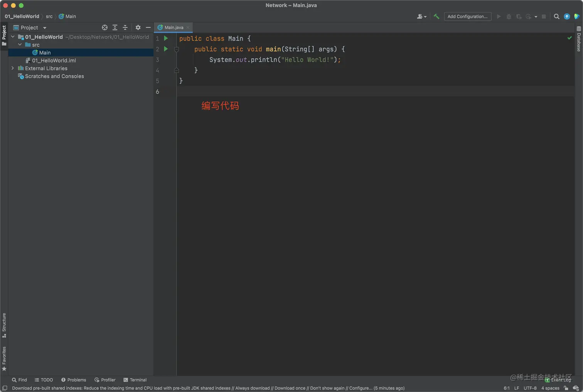Click 01_HelloWorld breadcrumb in navigation bar
Screen dimensions: 583x392
(x=22, y=17)
